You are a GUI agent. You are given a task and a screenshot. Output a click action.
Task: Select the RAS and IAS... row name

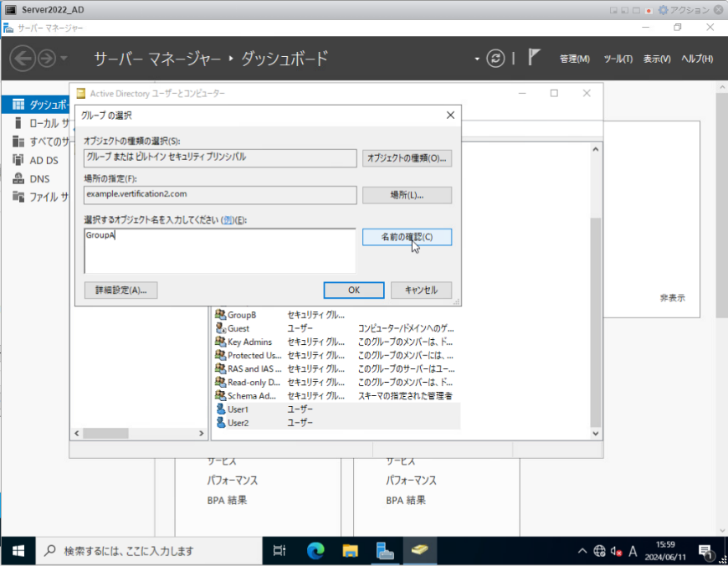click(254, 368)
